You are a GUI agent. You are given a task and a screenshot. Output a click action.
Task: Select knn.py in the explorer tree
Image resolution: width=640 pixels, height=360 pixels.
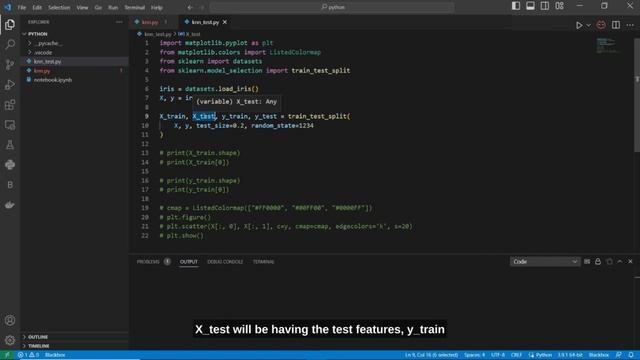click(x=42, y=71)
